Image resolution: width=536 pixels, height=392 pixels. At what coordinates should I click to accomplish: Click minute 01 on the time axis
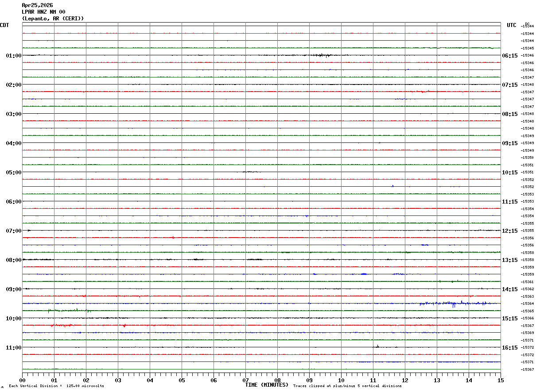(54, 380)
